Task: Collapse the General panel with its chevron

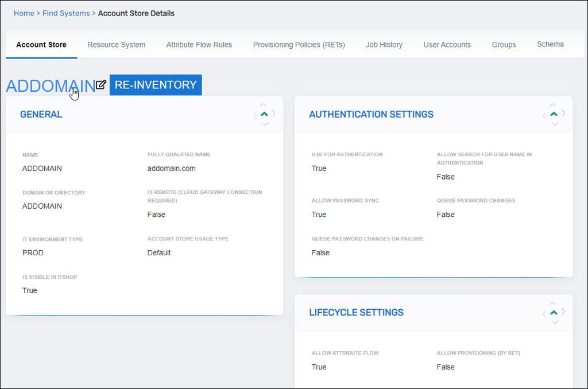Action: [264, 114]
